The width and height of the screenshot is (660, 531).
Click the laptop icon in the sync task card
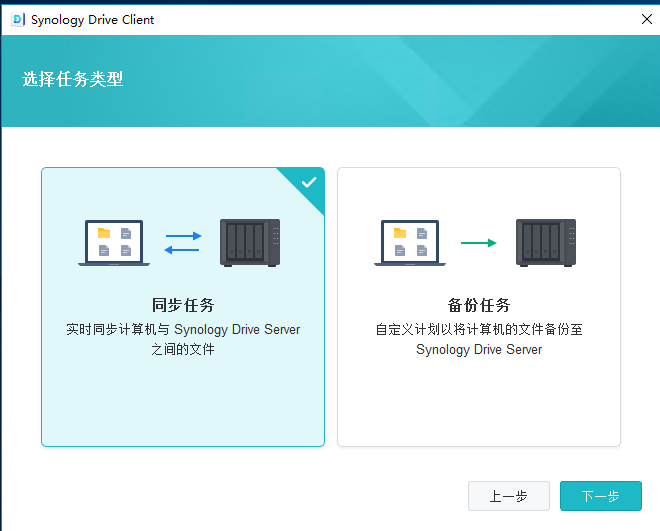114,243
